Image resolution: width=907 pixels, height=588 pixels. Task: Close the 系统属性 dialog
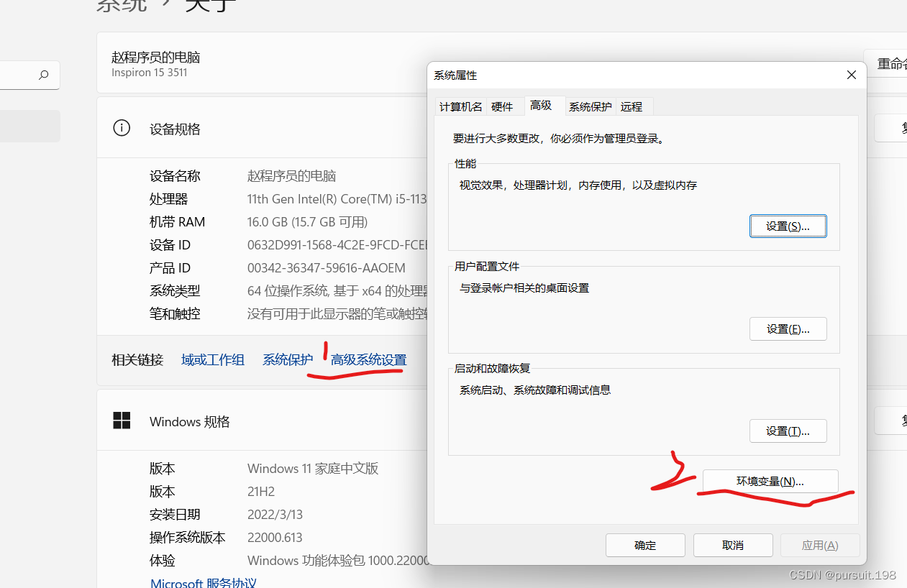(852, 75)
